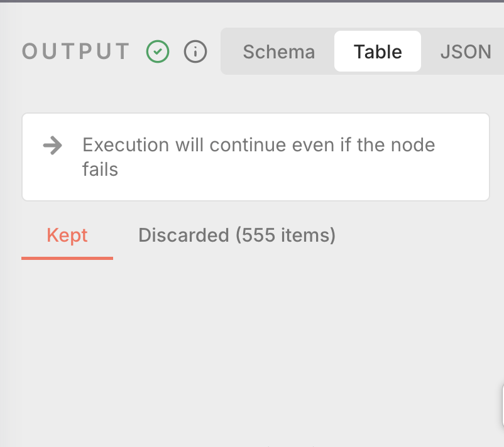This screenshot has height=447, width=504.
Task: Open the Kept items tab
Action: tap(67, 235)
